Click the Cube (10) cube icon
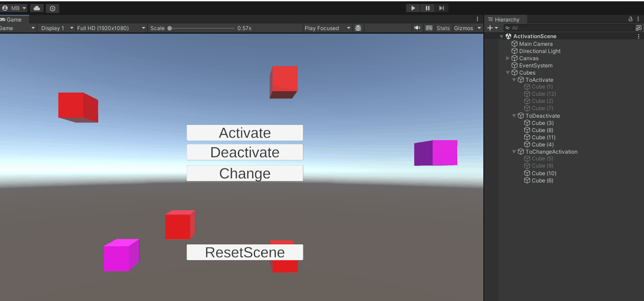 pos(527,173)
